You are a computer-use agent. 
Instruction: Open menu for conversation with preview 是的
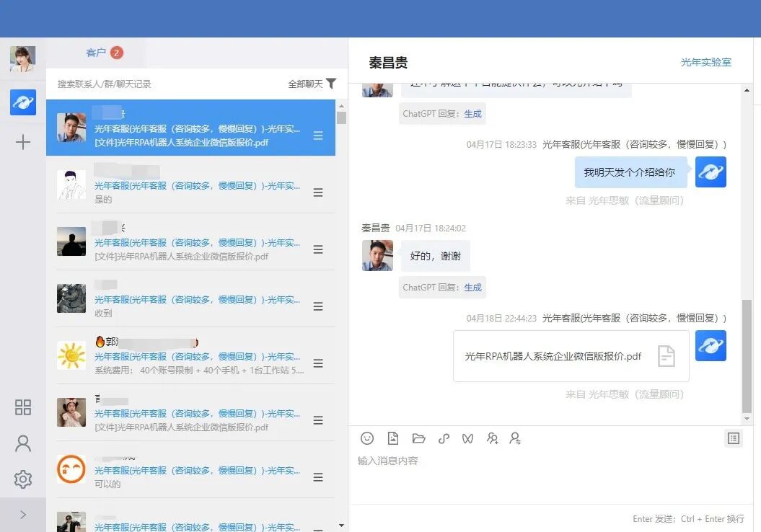tap(318, 192)
